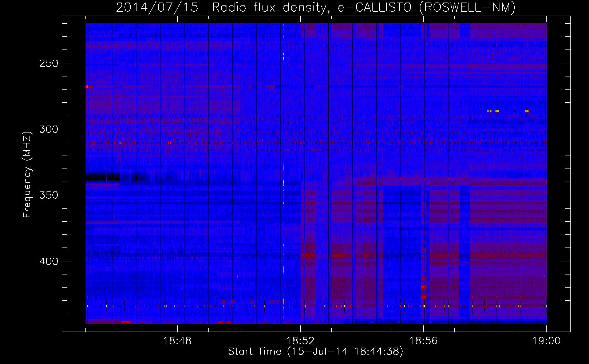Click the bright red spot near 268 MHz at the left edge
This screenshot has height=364, width=589.
(89, 87)
